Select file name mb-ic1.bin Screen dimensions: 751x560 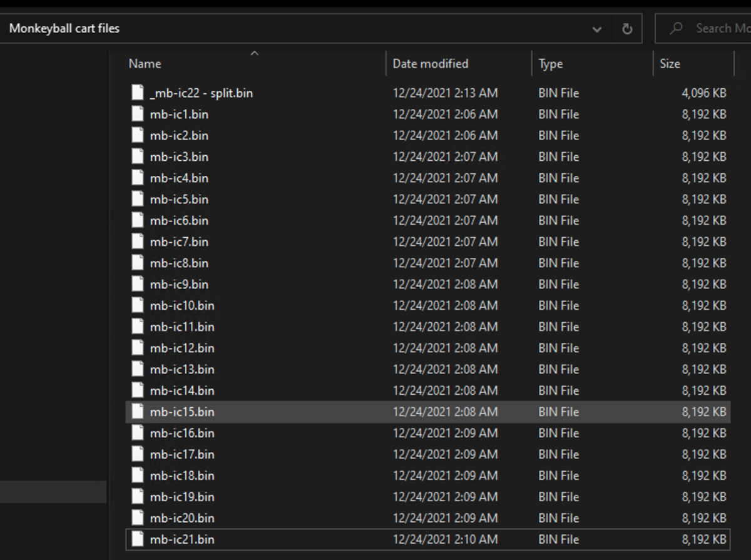(179, 115)
